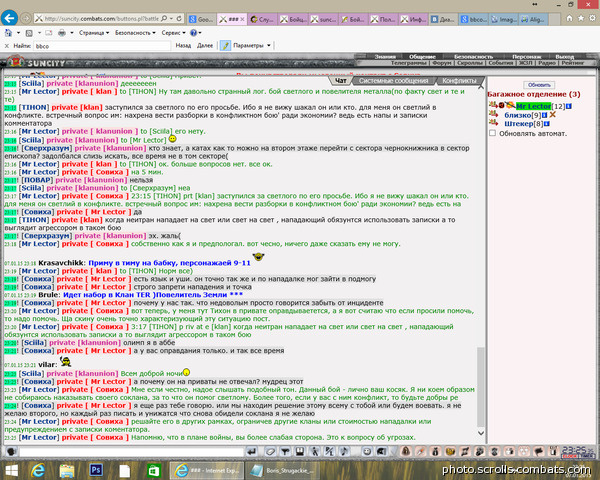The width and height of the screenshot is (600, 480).
Task: Switch to the Чат tab
Action: 341,81
